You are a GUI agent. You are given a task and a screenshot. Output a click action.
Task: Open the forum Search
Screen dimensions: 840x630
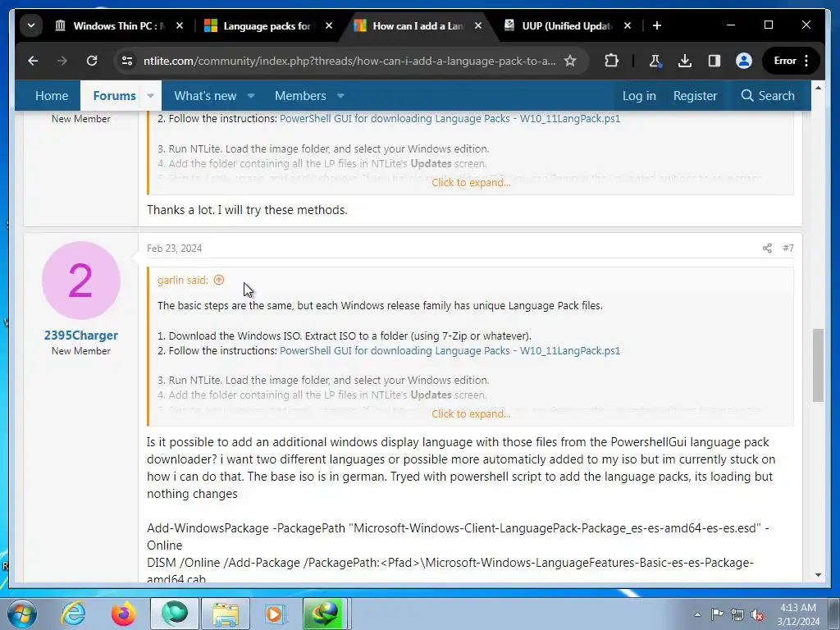tap(767, 96)
